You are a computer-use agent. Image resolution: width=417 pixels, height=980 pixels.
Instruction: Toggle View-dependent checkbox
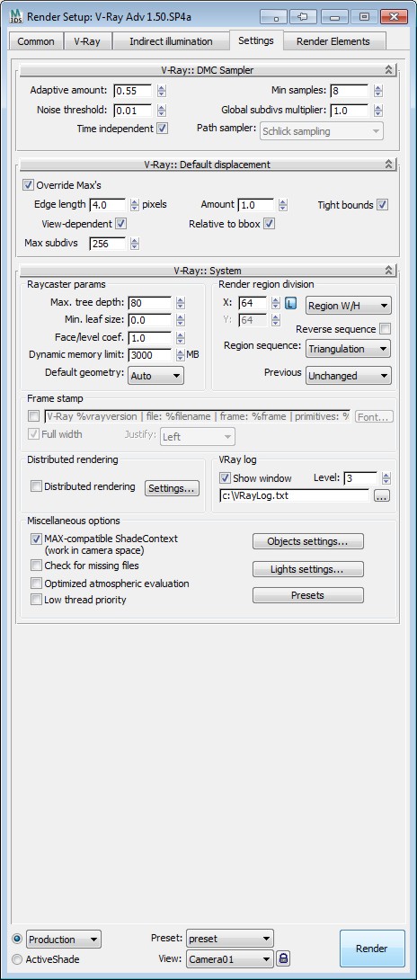(x=121, y=224)
